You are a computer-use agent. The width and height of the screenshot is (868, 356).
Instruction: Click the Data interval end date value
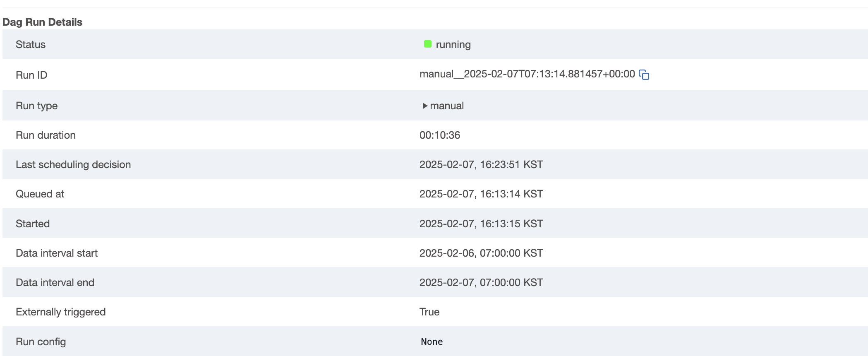pos(481,283)
